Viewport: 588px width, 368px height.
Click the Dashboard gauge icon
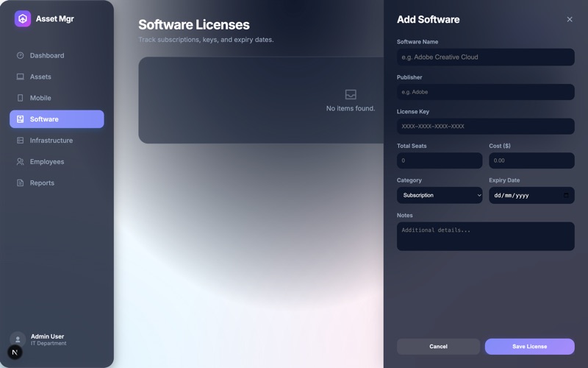pyautogui.click(x=21, y=56)
